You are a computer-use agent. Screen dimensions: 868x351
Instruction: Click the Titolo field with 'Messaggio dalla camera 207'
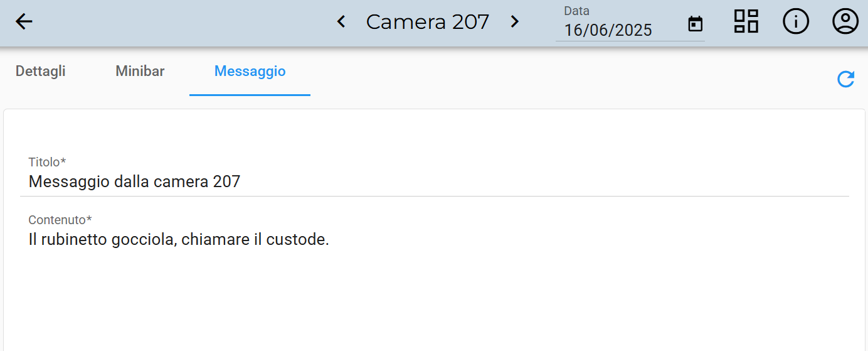coord(134,182)
